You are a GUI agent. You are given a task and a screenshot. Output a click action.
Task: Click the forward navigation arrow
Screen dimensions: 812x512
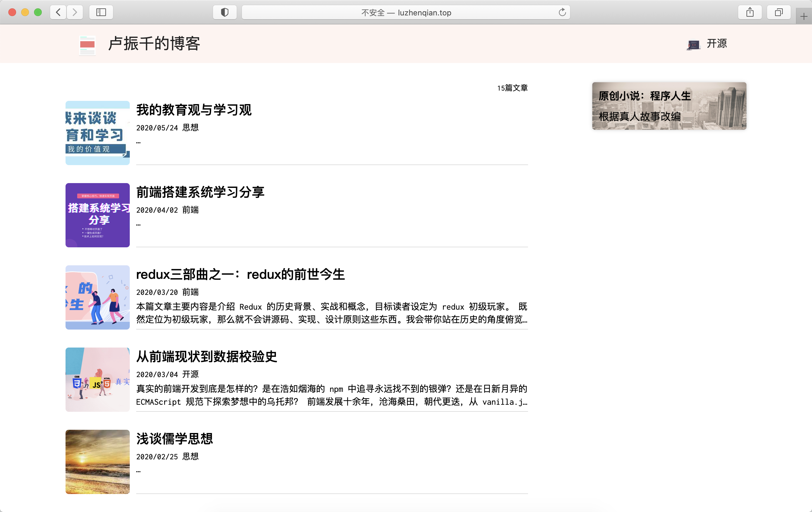point(75,12)
